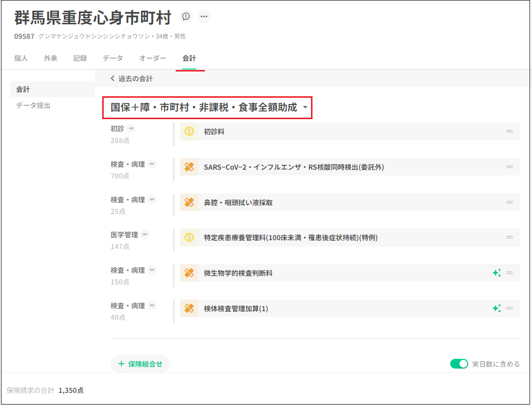This screenshot has width=532, height=406.
Task: Open the three-dot more options menu
Action: coord(204,17)
